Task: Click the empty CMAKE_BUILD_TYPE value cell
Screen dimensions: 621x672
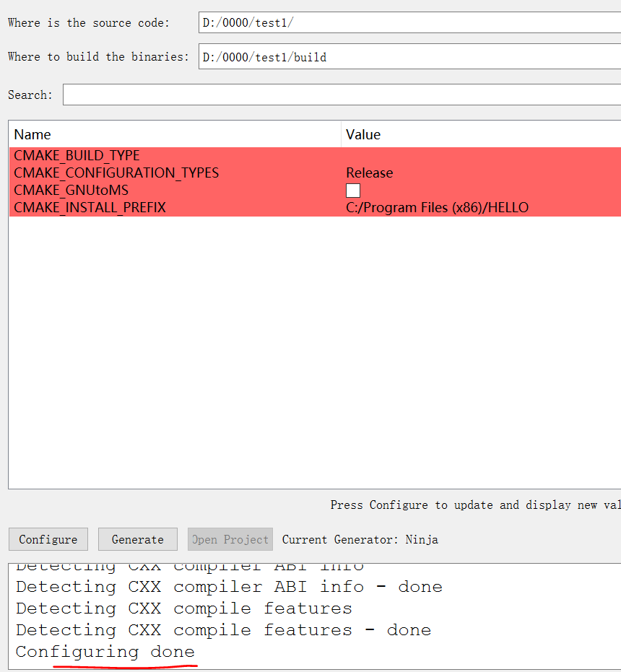Action: (x=433, y=155)
